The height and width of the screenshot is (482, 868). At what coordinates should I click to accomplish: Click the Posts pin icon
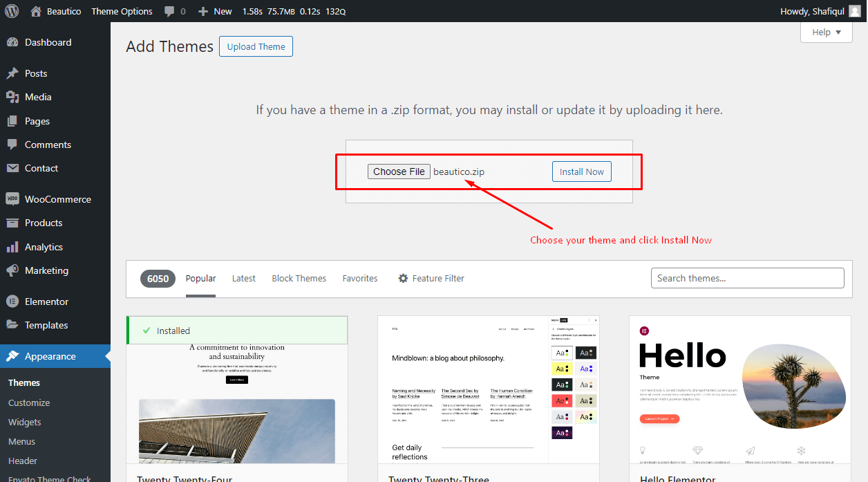click(12, 73)
